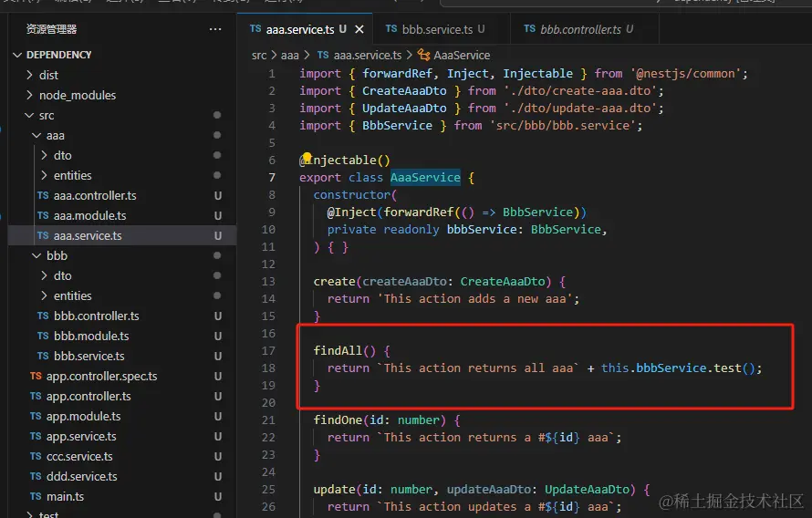Screen dimensions: 812x518
Task: Click the TS icon of aaa.controller.ts
Action: tap(43, 195)
